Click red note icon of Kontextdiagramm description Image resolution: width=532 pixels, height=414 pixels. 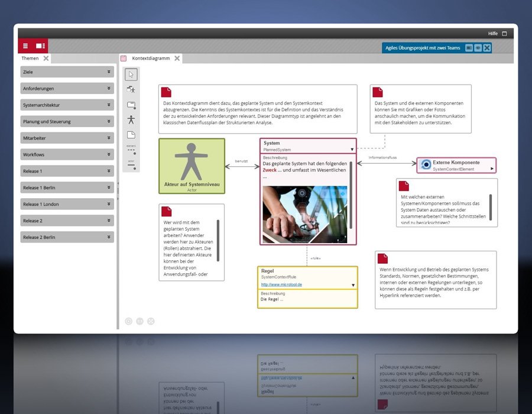[166, 92]
